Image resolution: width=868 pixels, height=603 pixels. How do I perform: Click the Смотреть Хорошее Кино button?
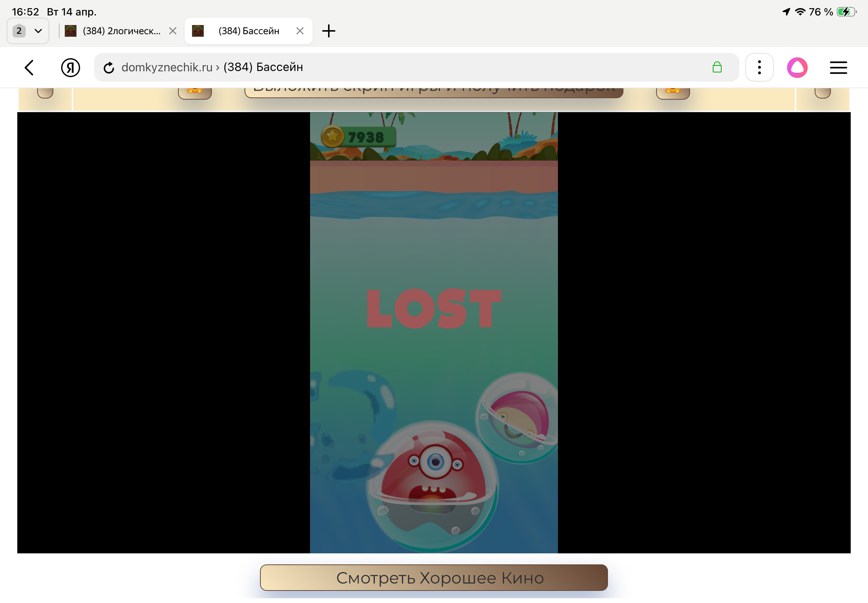pyautogui.click(x=433, y=577)
